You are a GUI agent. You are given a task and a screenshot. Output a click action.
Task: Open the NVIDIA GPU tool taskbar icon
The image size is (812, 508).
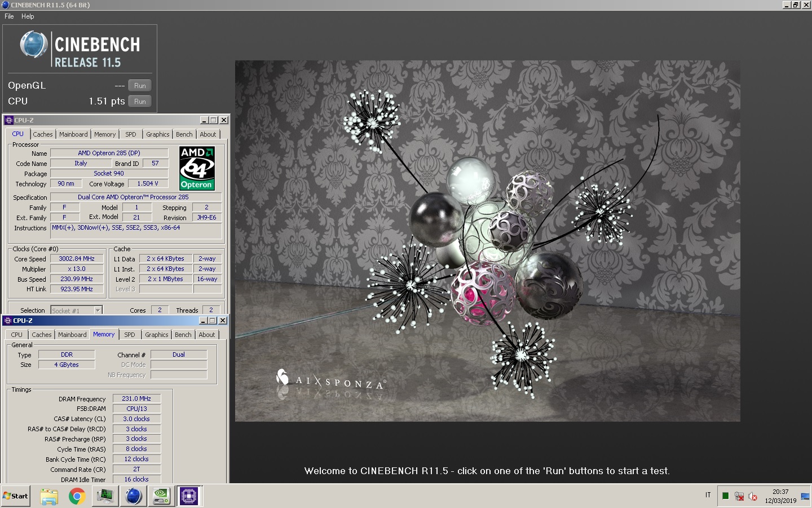tap(161, 496)
